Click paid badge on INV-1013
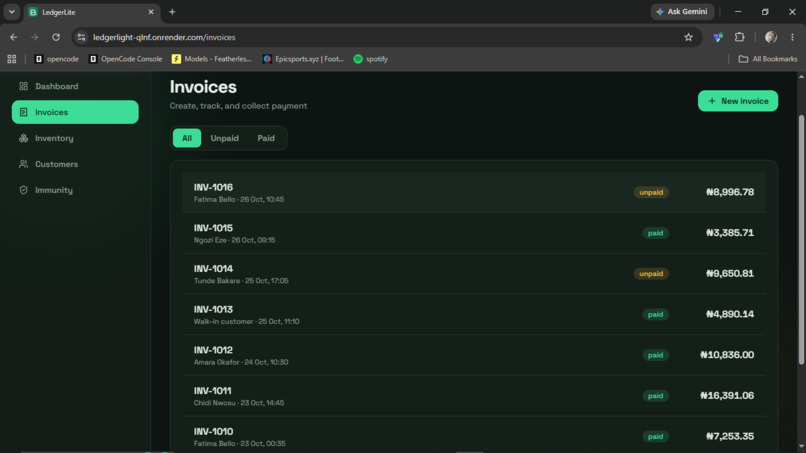The image size is (806, 453). click(655, 314)
